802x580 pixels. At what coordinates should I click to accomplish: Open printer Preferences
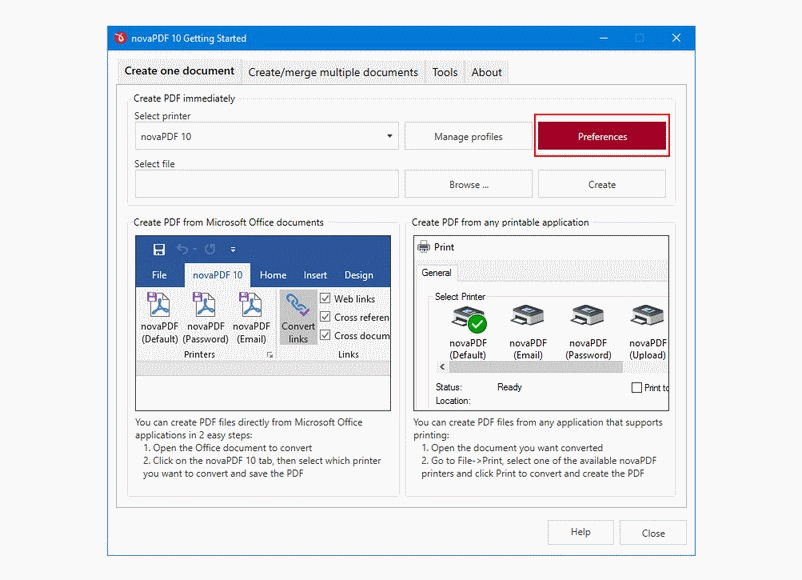tap(602, 137)
